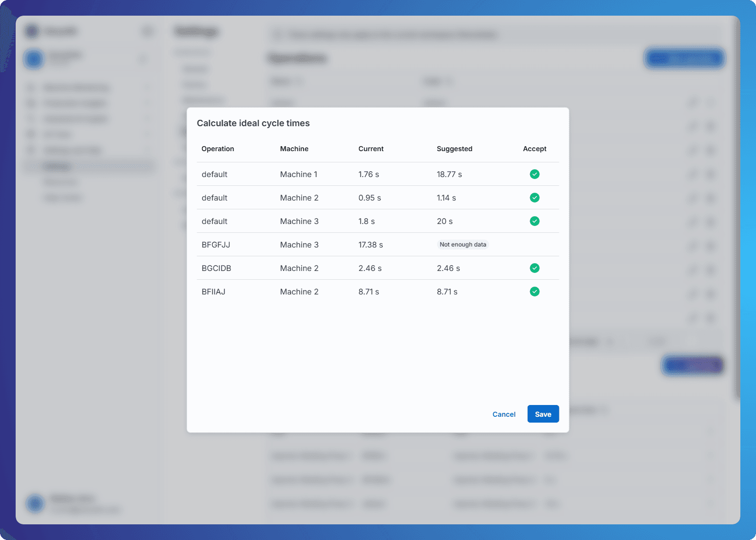Viewport: 756px width, 540px height.
Task: Save the accepted cycle times
Action: [543, 414]
